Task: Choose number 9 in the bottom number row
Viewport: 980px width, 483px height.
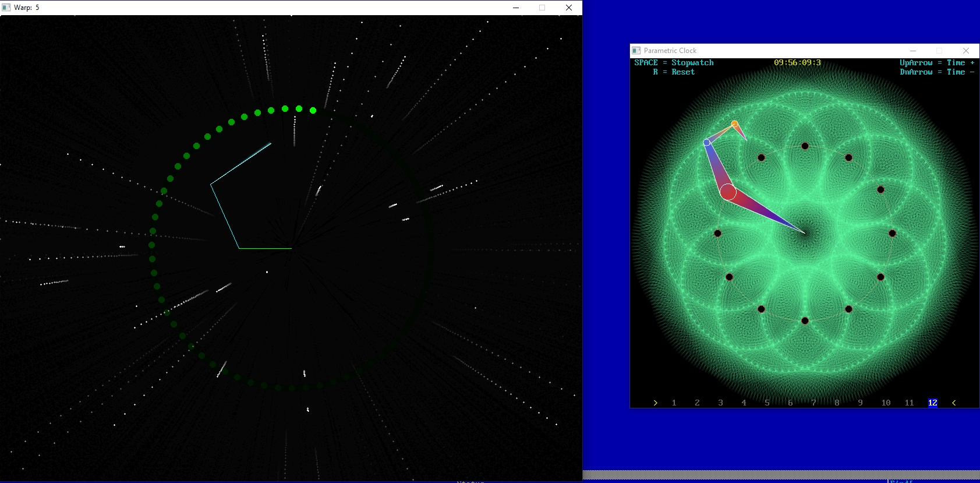Action: pos(860,403)
